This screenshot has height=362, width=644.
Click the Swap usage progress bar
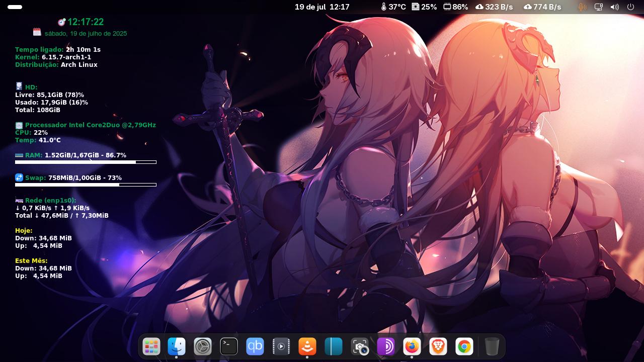pyautogui.click(x=86, y=185)
